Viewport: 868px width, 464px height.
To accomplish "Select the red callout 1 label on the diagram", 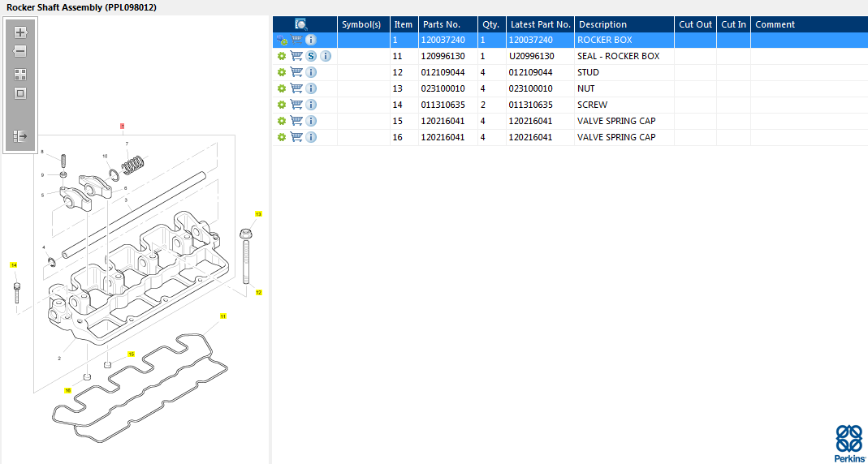I will [122, 126].
